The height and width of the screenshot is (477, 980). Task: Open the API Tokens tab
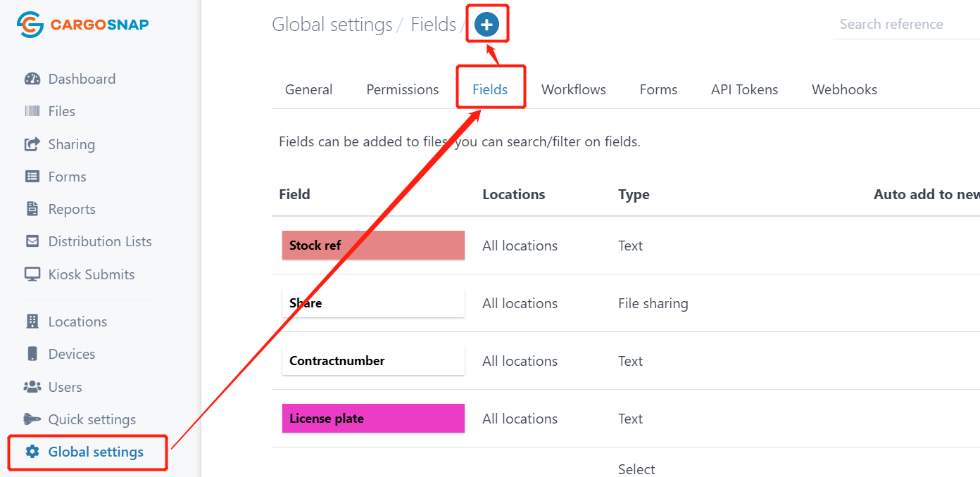(x=745, y=89)
